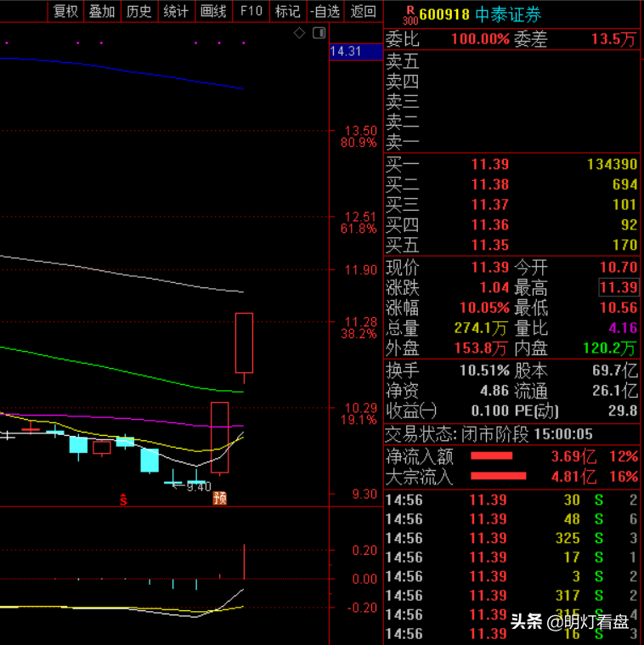
Task: Click the 总量 274.1万 value
Action: (x=481, y=328)
